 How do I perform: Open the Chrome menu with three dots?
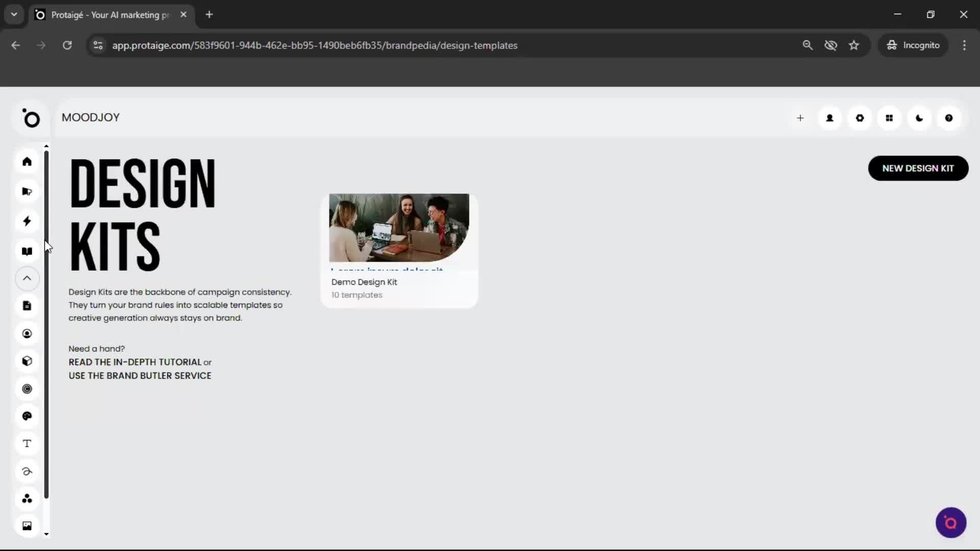[x=964, y=45]
